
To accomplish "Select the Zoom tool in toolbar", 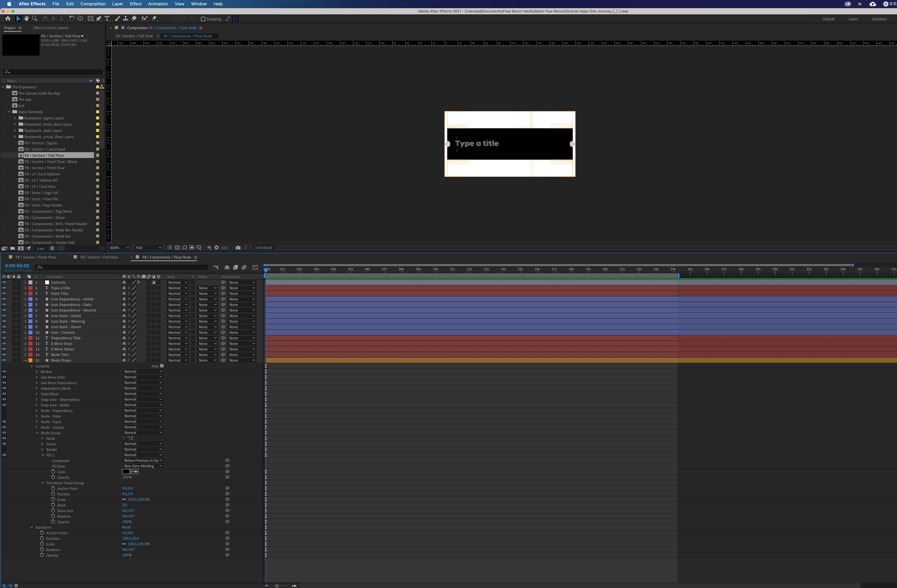I will pos(35,18).
